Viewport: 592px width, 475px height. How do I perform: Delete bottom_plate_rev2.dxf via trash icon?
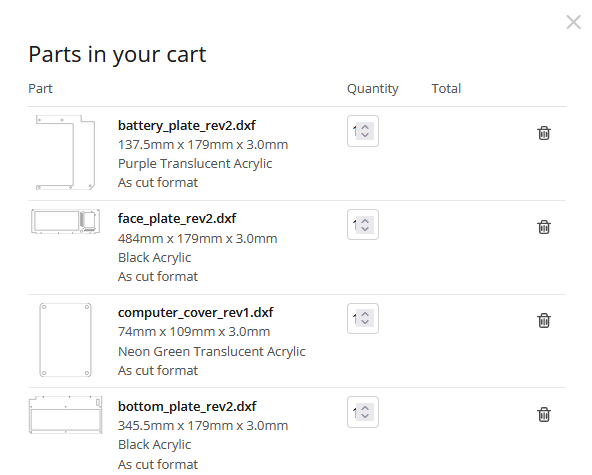pyautogui.click(x=544, y=414)
